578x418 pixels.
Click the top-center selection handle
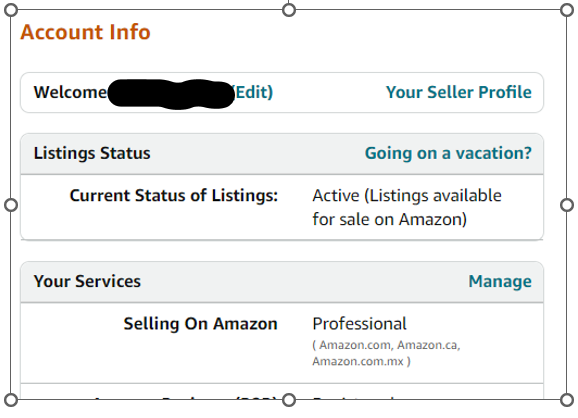point(289,10)
